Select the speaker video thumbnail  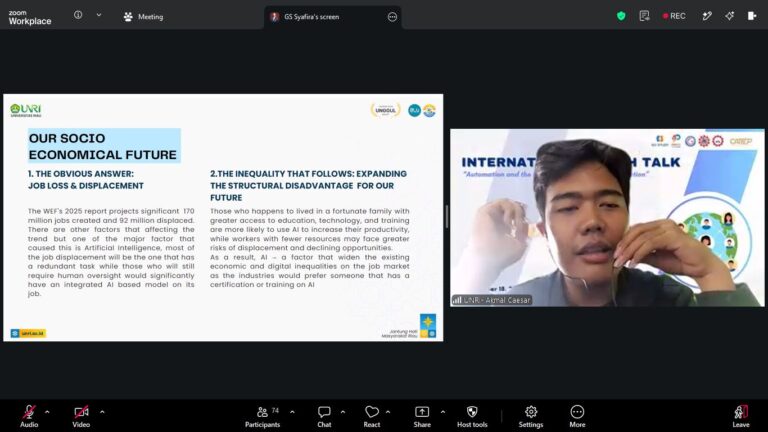tap(607, 217)
